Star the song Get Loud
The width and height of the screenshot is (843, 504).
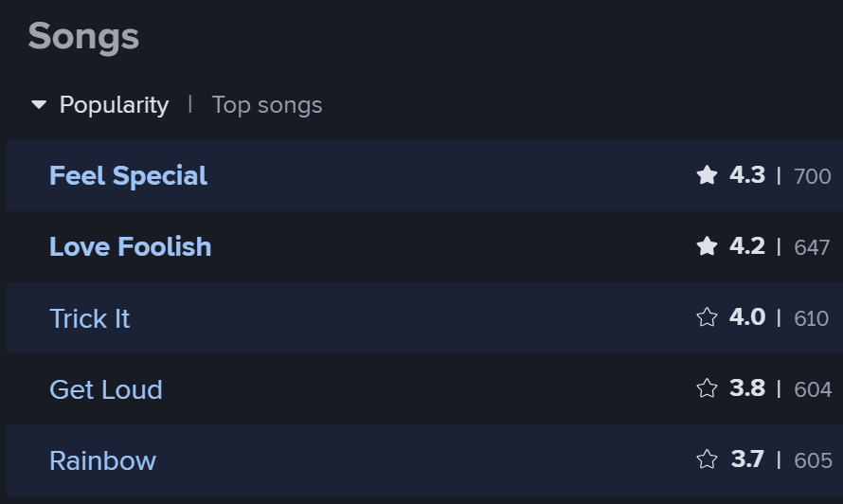707,388
